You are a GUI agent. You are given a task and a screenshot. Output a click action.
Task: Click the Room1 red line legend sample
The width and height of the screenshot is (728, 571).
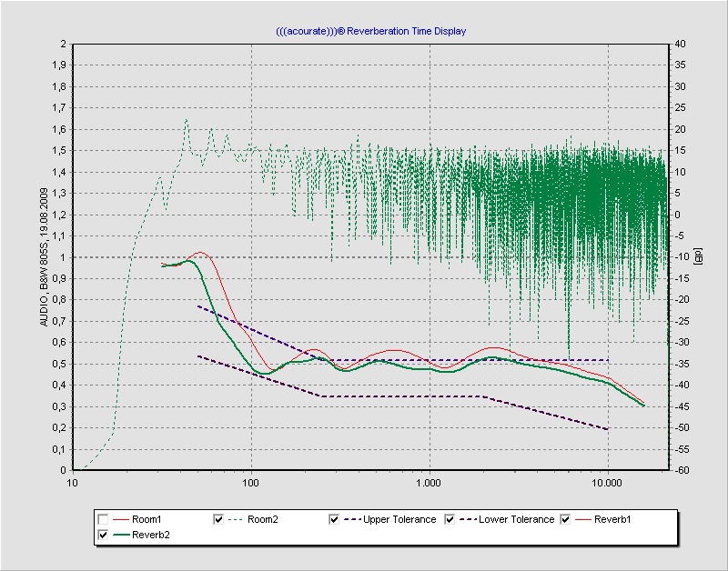[120, 519]
